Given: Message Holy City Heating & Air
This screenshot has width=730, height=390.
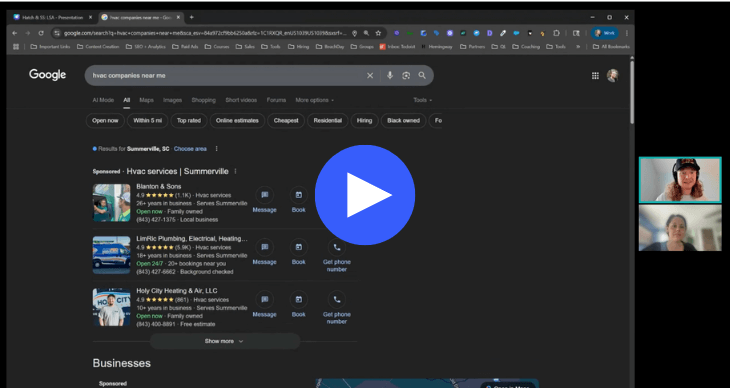Looking at the screenshot, I should pos(264,304).
